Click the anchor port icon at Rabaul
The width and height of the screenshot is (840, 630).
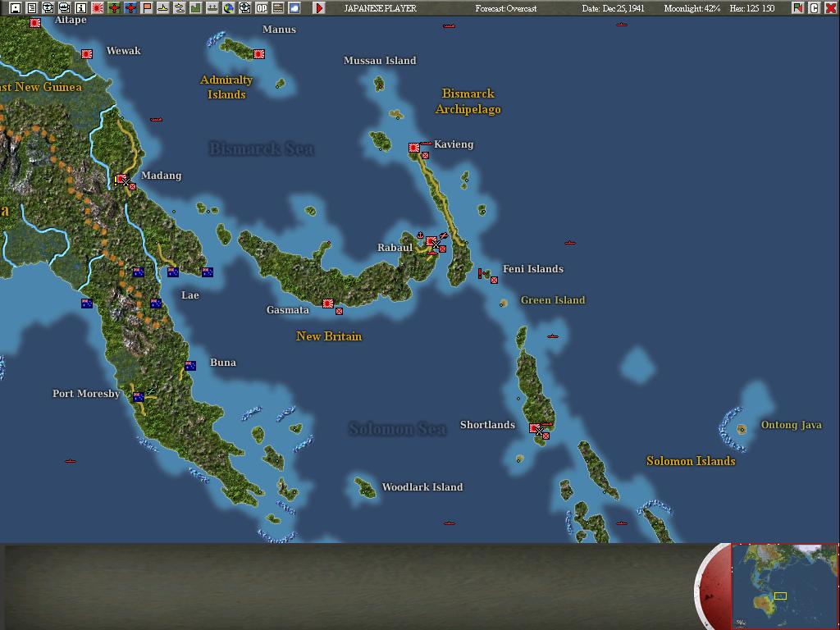click(421, 235)
